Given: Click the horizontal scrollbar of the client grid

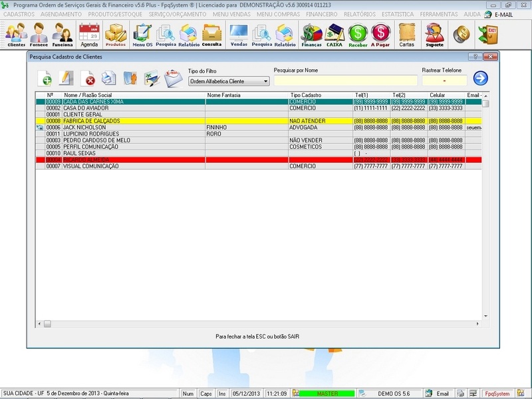Looking at the screenshot, I should click(259, 324).
